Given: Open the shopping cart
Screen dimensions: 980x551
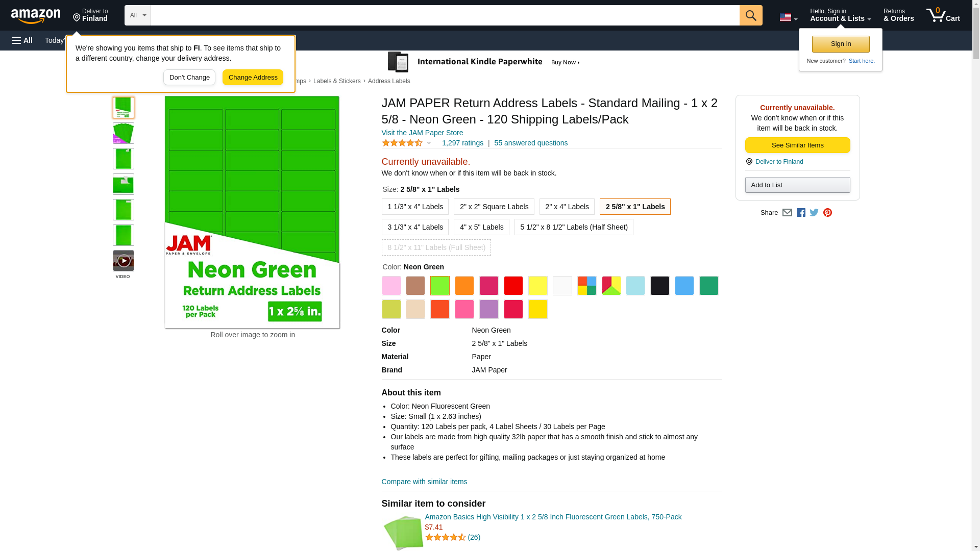Looking at the screenshot, I should pyautogui.click(x=943, y=15).
